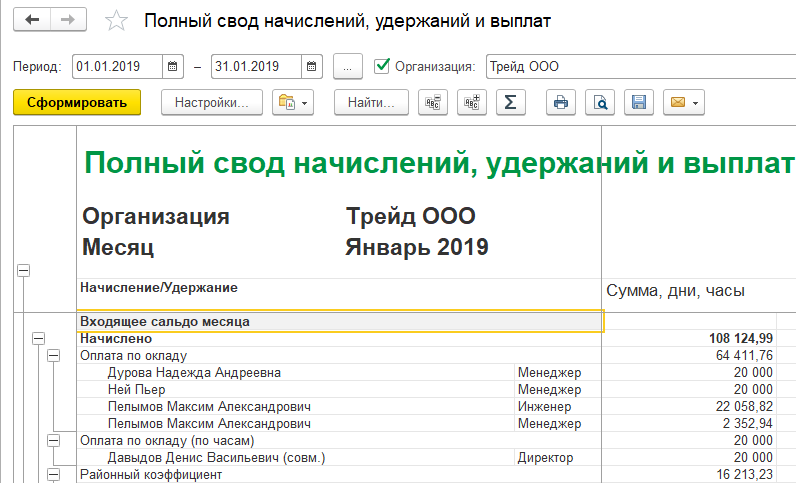Collapse the whole report top-level group
This screenshot has width=796, height=483.
point(23,270)
